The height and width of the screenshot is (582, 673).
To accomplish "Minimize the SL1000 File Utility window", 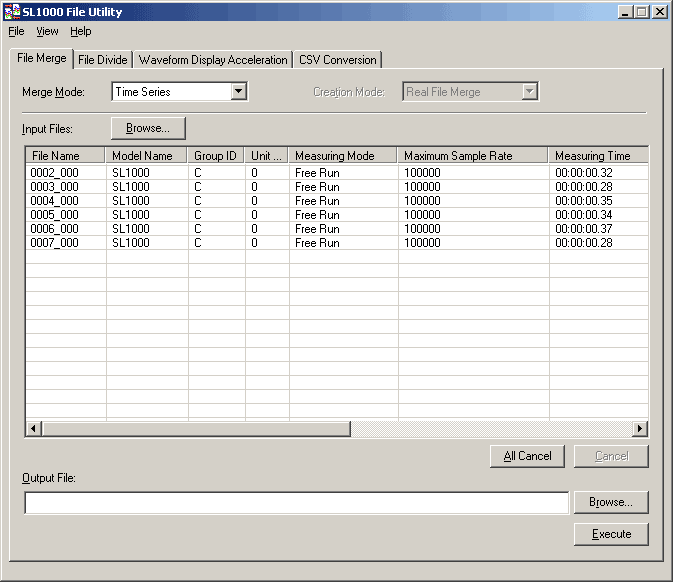I will pos(626,12).
